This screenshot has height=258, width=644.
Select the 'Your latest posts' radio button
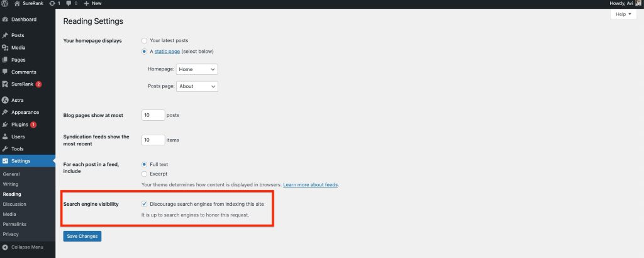click(x=145, y=40)
